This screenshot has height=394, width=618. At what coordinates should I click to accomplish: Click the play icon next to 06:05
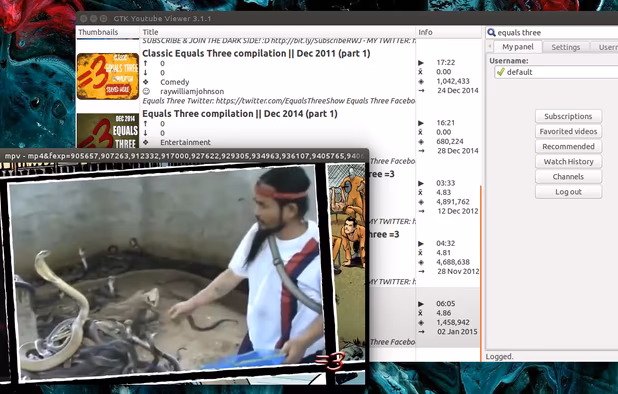[421, 304]
